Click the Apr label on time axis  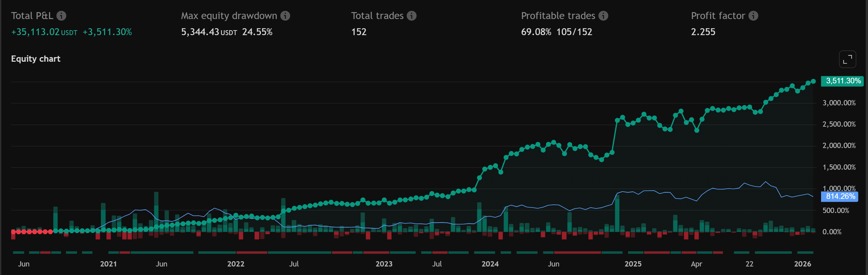pos(696,264)
